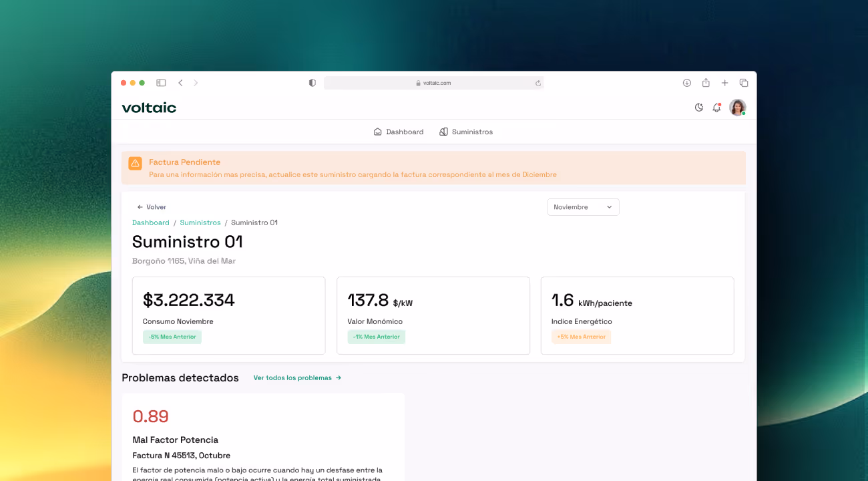Click the -1% Mes Anterior badge
This screenshot has width=868, height=481.
(x=376, y=337)
